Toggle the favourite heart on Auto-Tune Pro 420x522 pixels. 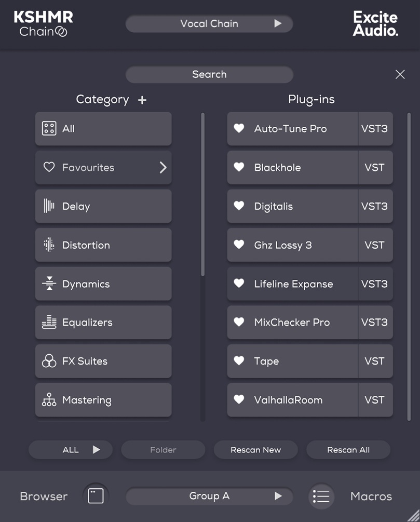point(239,129)
